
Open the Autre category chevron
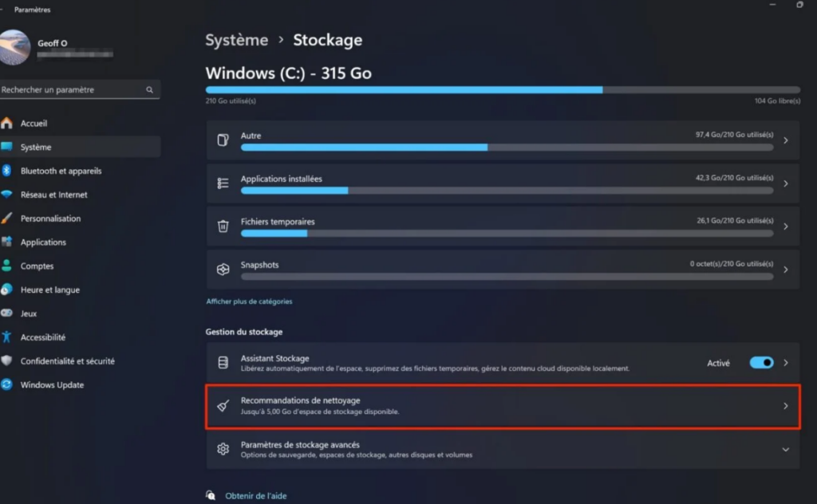[x=786, y=140]
